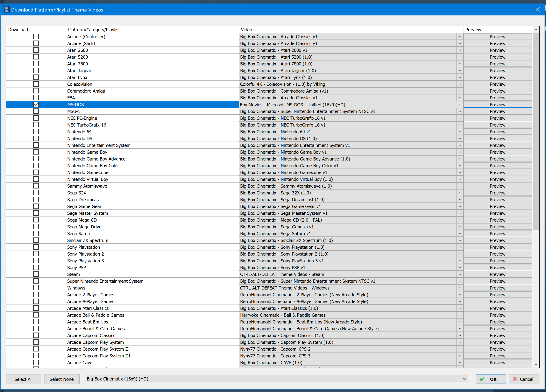Click the Select None button
This screenshot has width=546, height=392.
point(62,379)
